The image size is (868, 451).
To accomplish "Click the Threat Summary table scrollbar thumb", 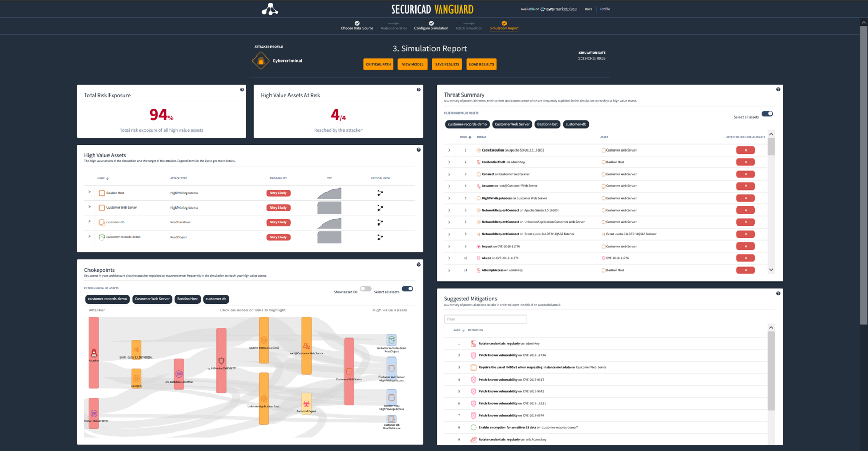I will tap(771, 146).
